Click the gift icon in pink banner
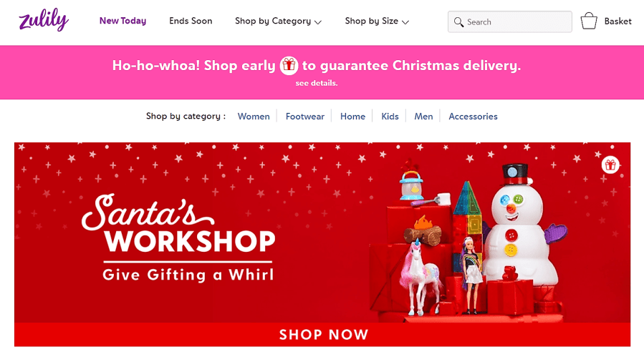 click(x=289, y=65)
